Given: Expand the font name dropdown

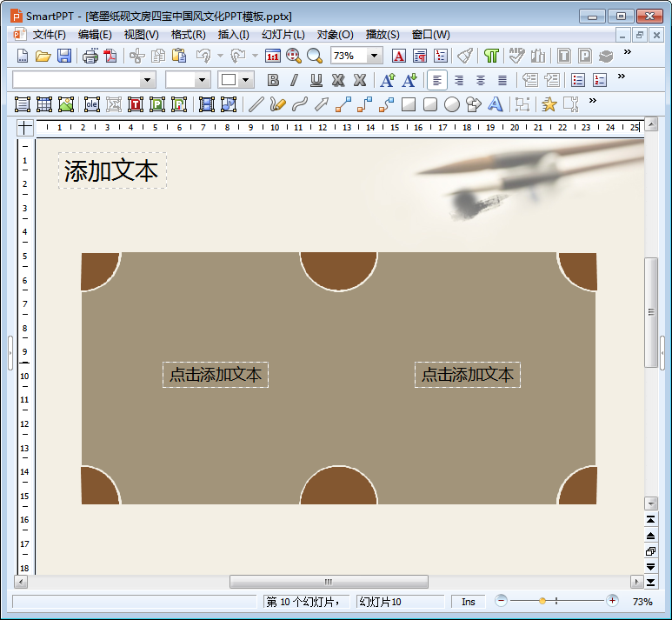Looking at the screenshot, I should 147,80.
